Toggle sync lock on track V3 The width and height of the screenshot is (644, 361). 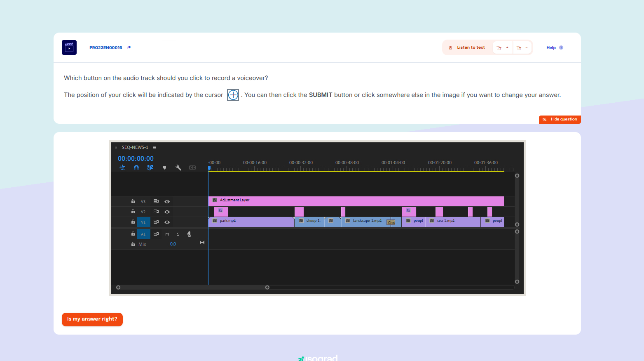156,201
